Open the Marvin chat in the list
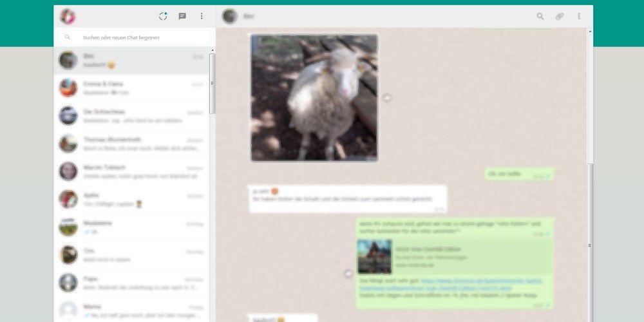Image resolution: width=644 pixels, height=322 pixels. (131, 172)
